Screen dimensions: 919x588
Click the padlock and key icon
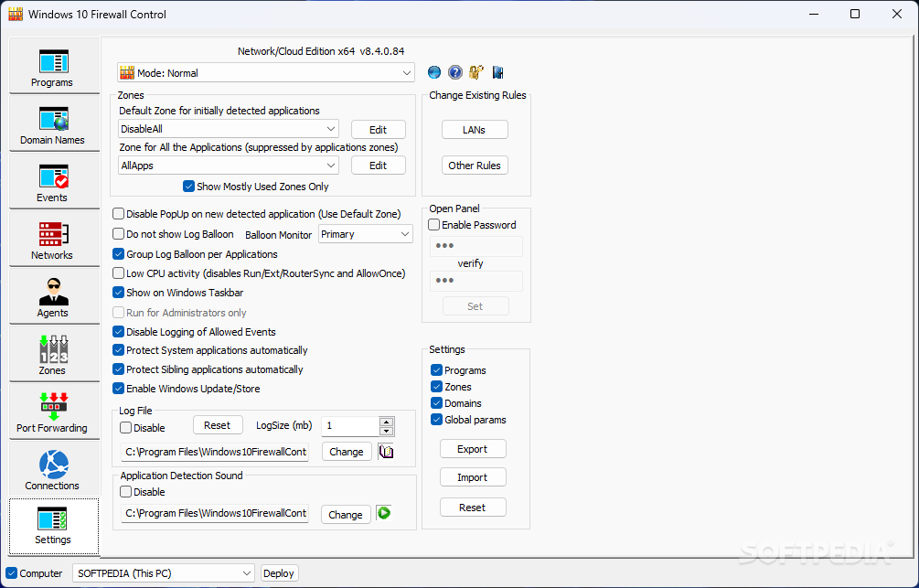(x=476, y=72)
